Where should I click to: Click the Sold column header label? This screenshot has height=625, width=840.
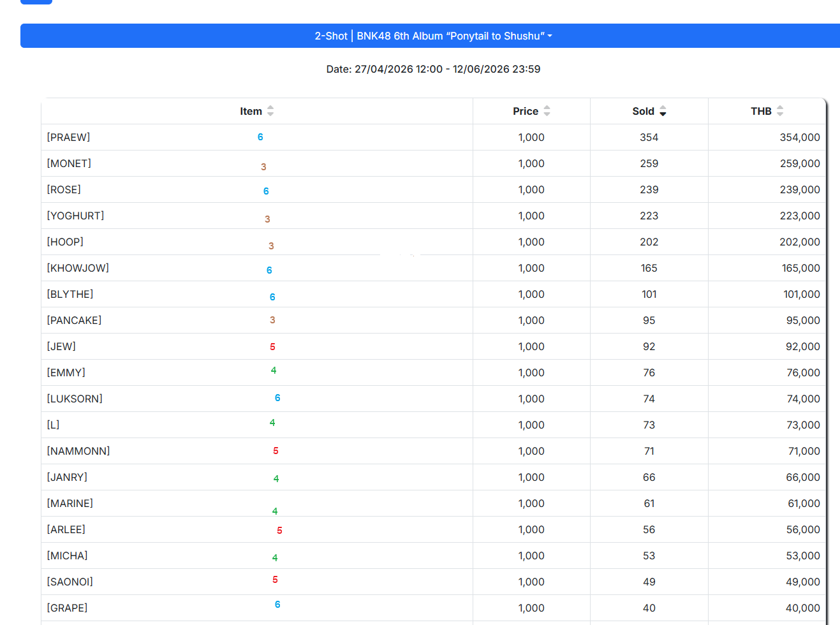(643, 111)
